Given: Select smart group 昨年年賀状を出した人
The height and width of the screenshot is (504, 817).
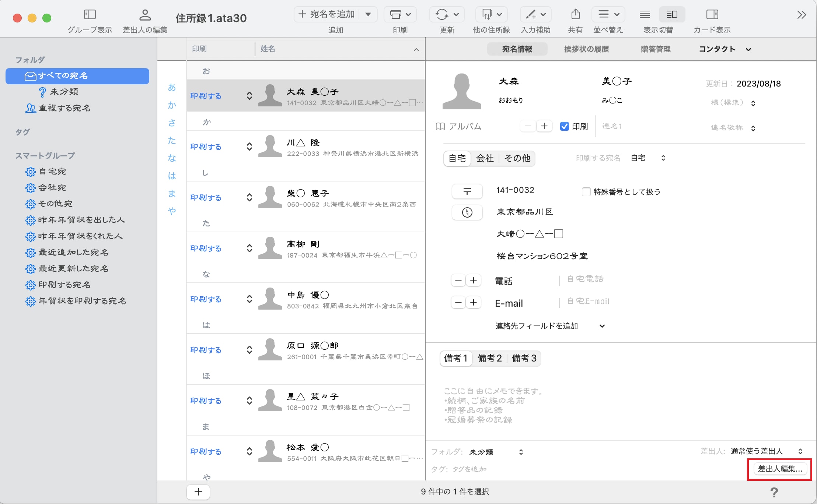Looking at the screenshot, I should (76, 220).
